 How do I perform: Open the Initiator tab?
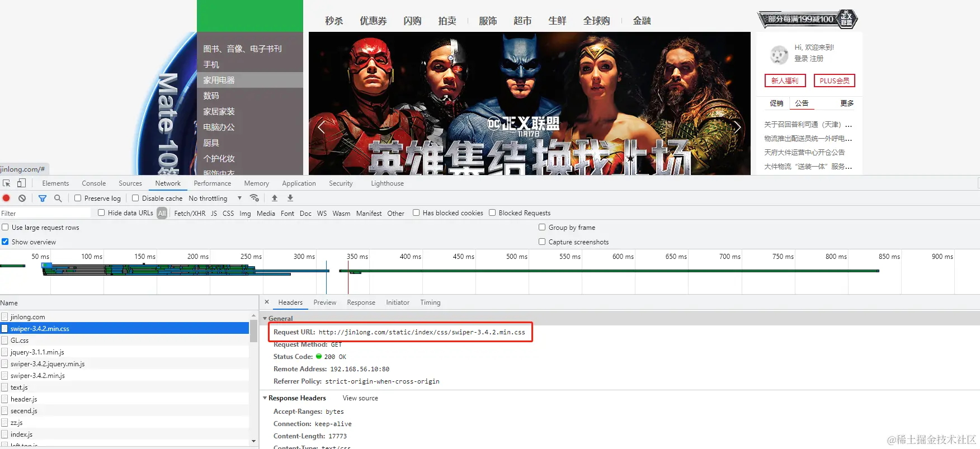click(398, 302)
